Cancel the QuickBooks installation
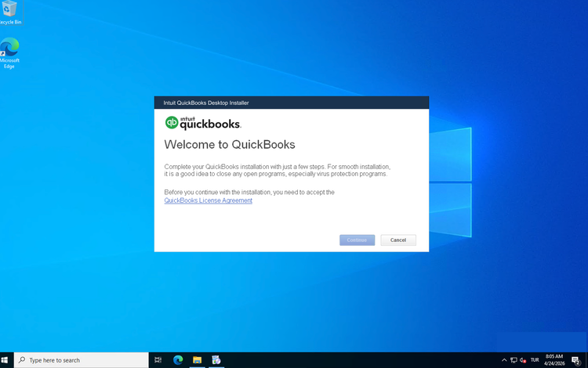The image size is (588, 368). click(x=398, y=240)
